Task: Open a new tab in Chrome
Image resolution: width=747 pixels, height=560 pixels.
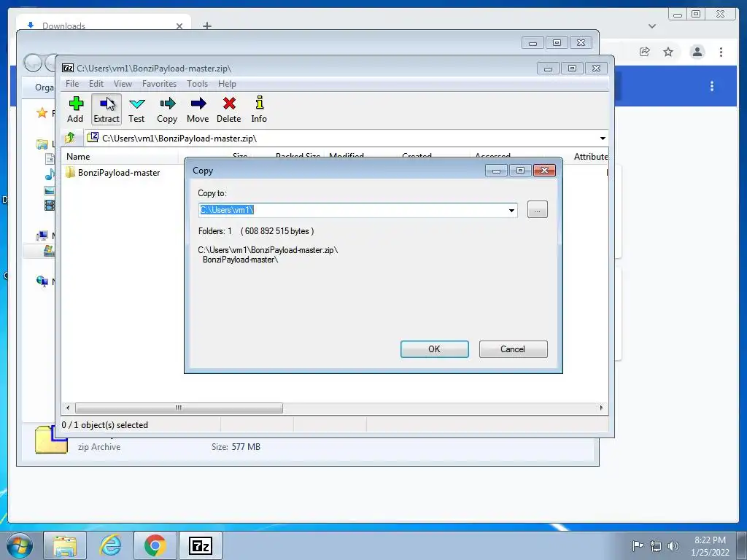Action: (206, 26)
